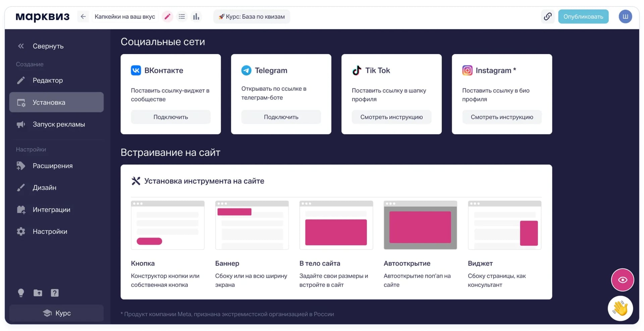Open the Курс: База по квизам link
The width and height of the screenshot is (644, 331).
click(x=252, y=16)
